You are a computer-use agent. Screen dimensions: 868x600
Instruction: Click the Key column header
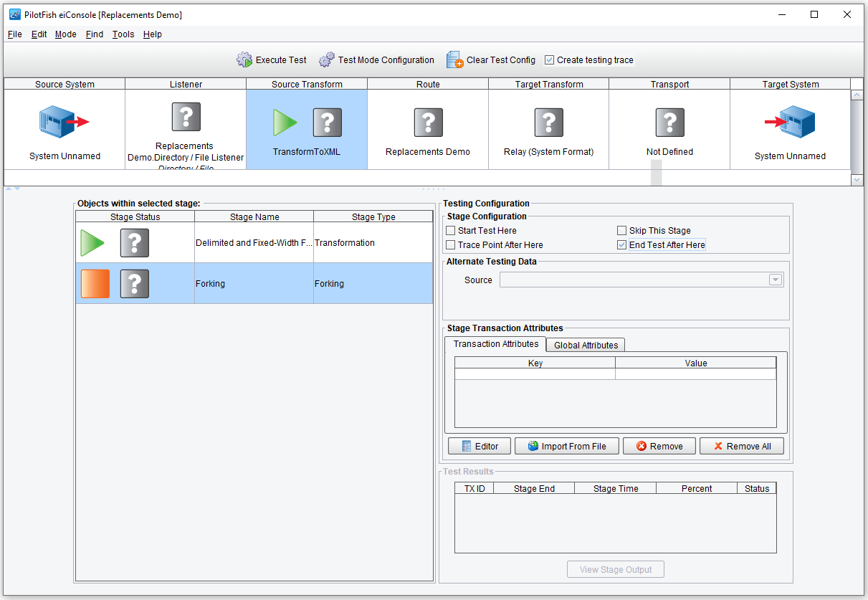click(x=535, y=363)
